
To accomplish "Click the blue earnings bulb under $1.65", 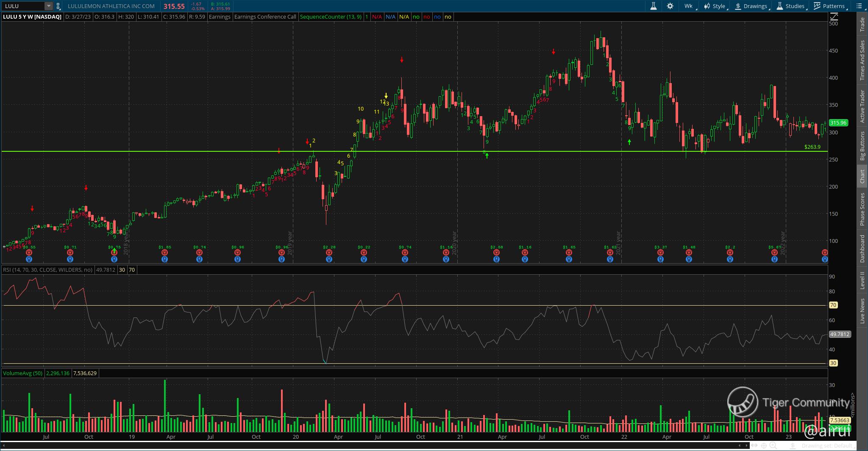I will point(569,259).
